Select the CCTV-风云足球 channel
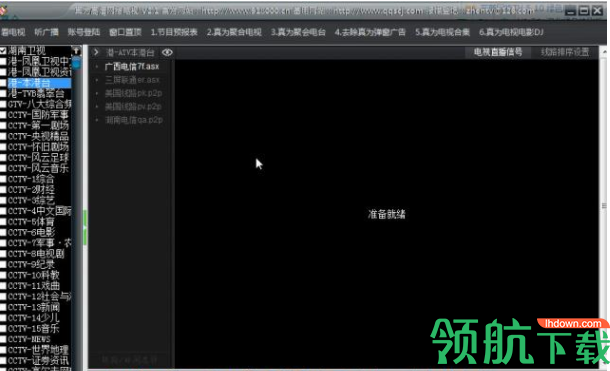 pos(38,158)
